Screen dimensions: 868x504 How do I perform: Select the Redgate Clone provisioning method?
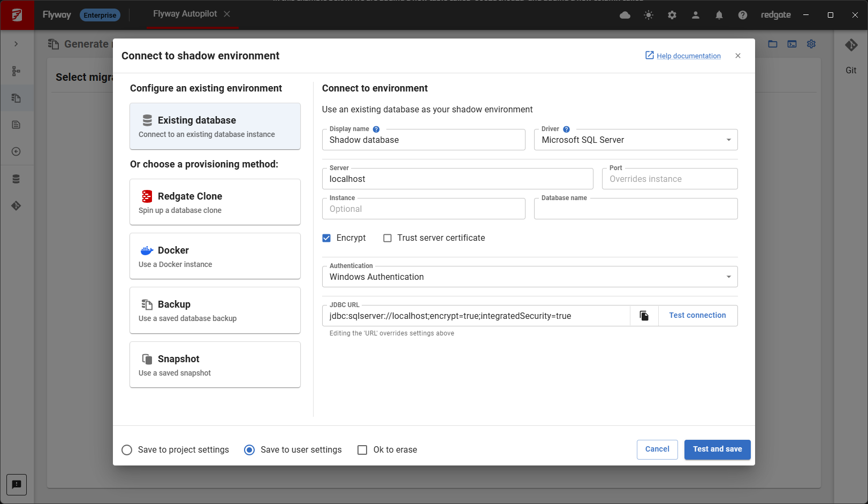(215, 202)
